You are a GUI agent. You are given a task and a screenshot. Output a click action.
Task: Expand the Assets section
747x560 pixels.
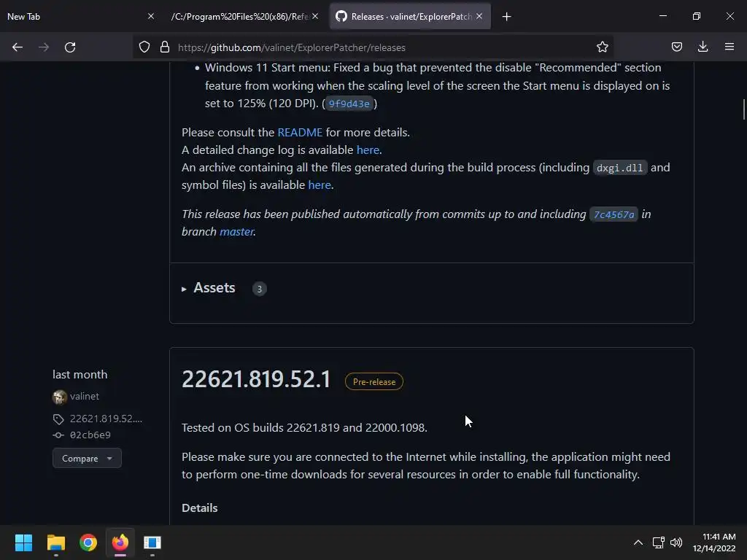coord(209,288)
